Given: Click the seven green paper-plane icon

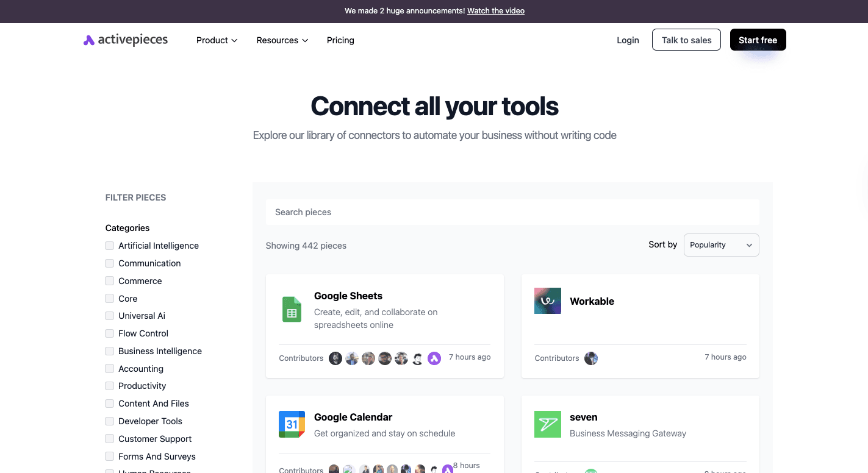Looking at the screenshot, I should pyautogui.click(x=547, y=424).
